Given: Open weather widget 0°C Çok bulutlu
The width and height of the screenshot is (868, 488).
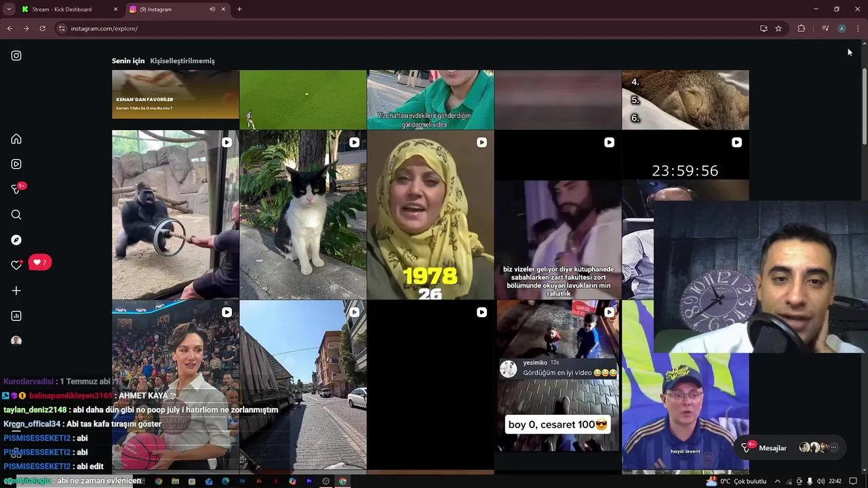Looking at the screenshot, I should click(x=736, y=481).
